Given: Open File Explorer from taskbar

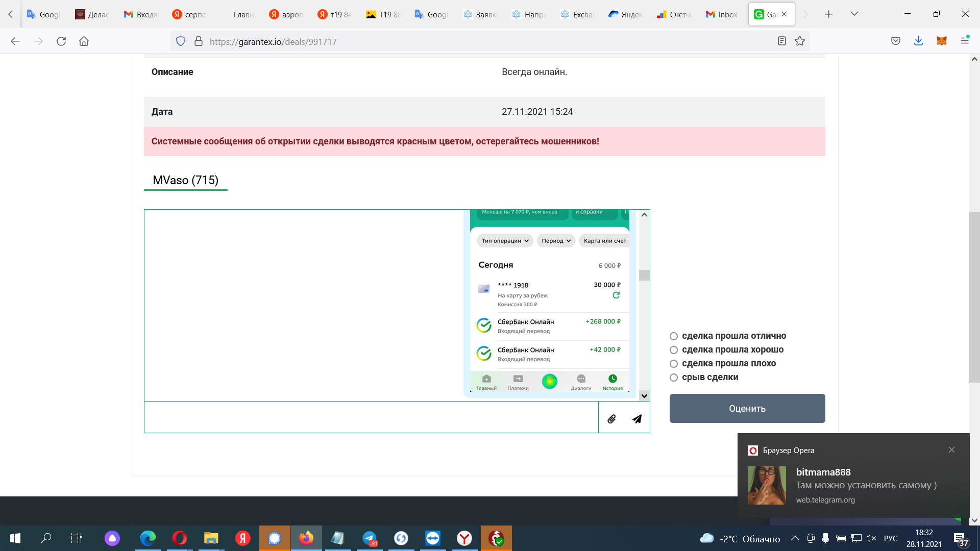Looking at the screenshot, I should (x=211, y=538).
